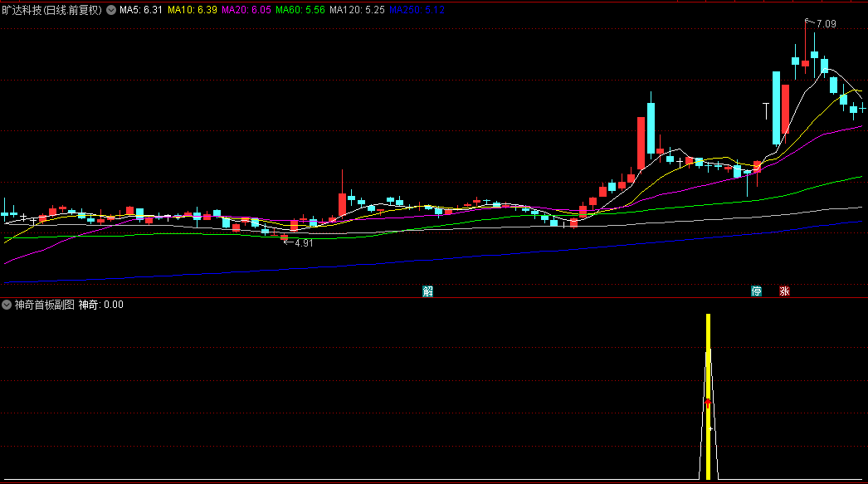The height and width of the screenshot is (484, 868).
Task: Click the MA250: 5.12 label
Action: [x=417, y=10]
